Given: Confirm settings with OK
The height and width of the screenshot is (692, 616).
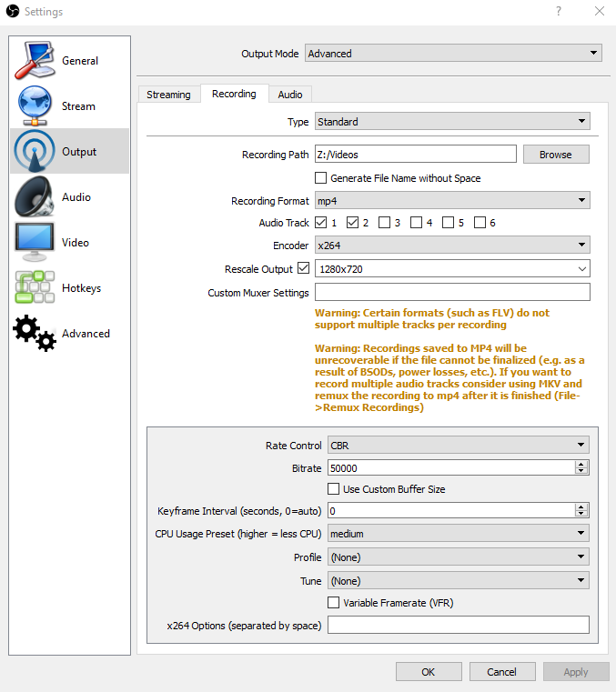Looking at the screenshot, I should pyautogui.click(x=428, y=672).
